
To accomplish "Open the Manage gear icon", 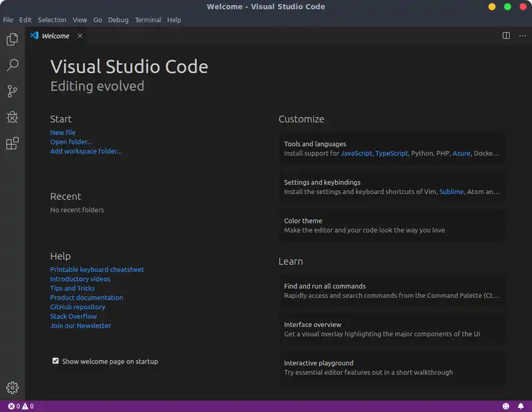I will coord(12,388).
